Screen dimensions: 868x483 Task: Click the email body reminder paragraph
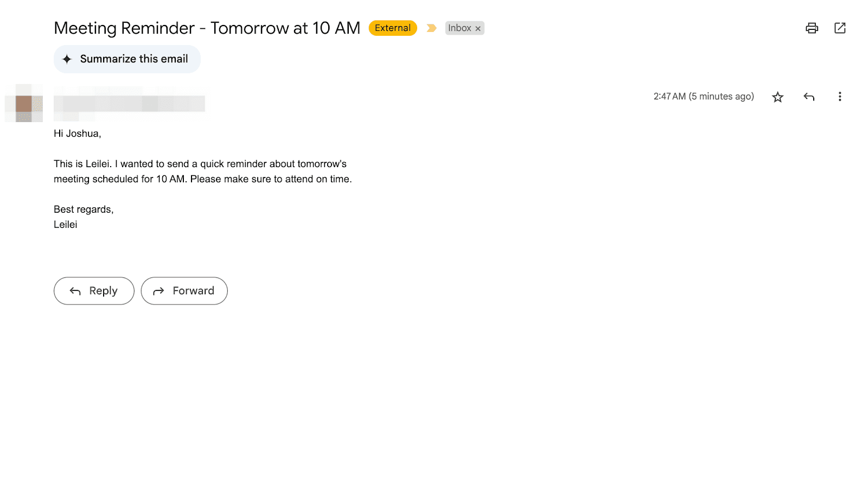202,171
